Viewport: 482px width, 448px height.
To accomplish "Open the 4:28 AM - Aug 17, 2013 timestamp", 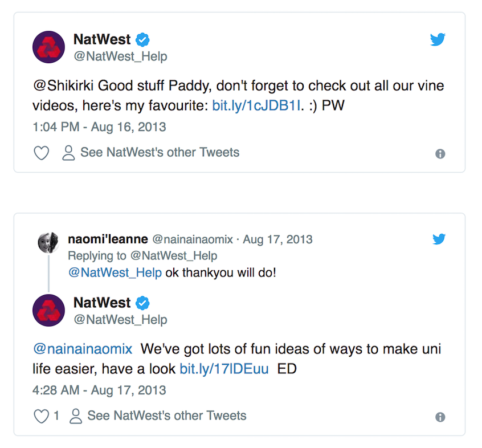I will [99, 390].
